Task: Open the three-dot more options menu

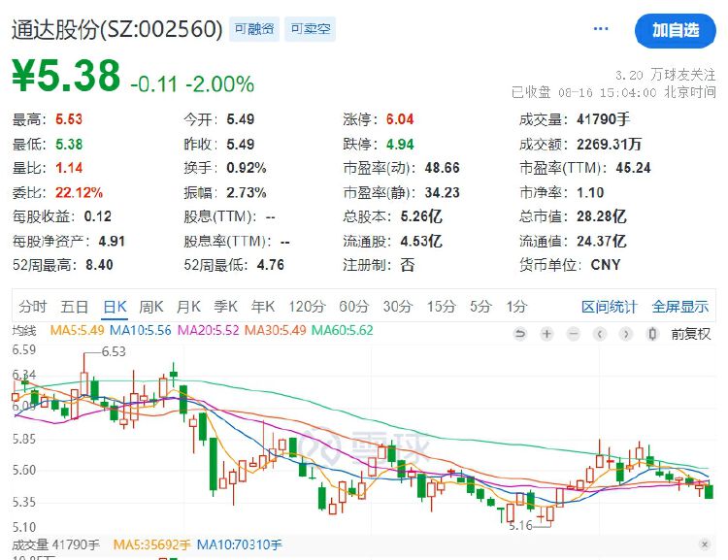Action: (601, 29)
